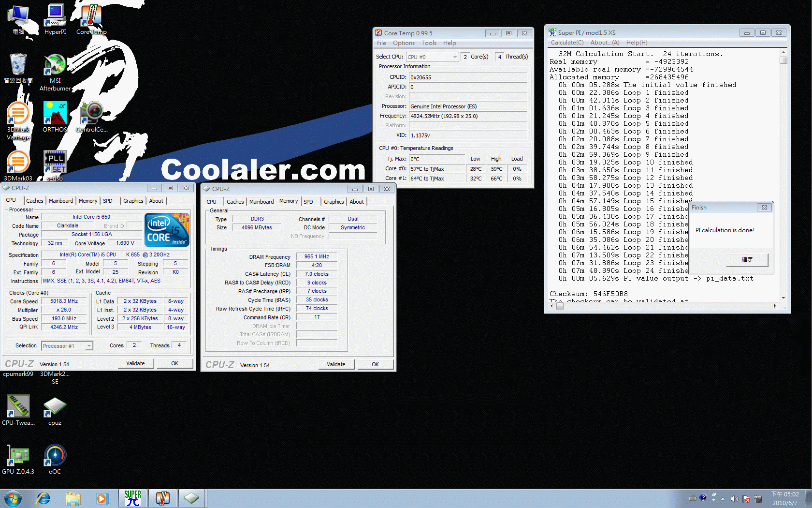The image size is (812, 508).
Task: Open Windows Media Player taskbar icon
Action: point(101,498)
